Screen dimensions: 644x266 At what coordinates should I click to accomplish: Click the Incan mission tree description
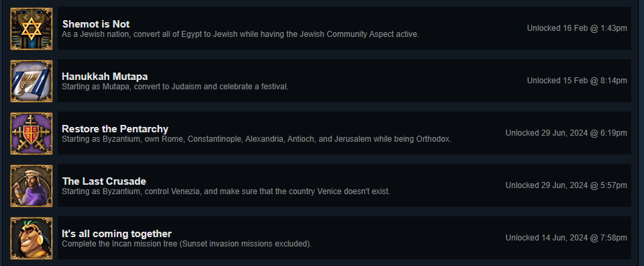[186, 245]
